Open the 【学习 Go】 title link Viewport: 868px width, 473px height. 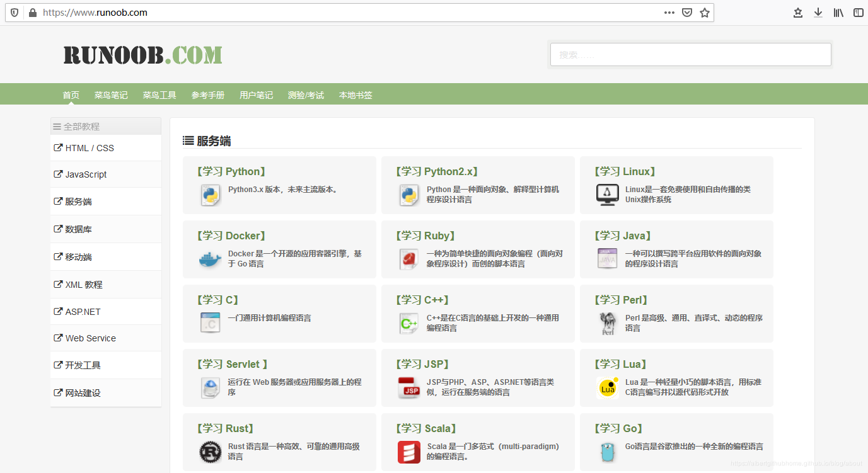(x=619, y=428)
